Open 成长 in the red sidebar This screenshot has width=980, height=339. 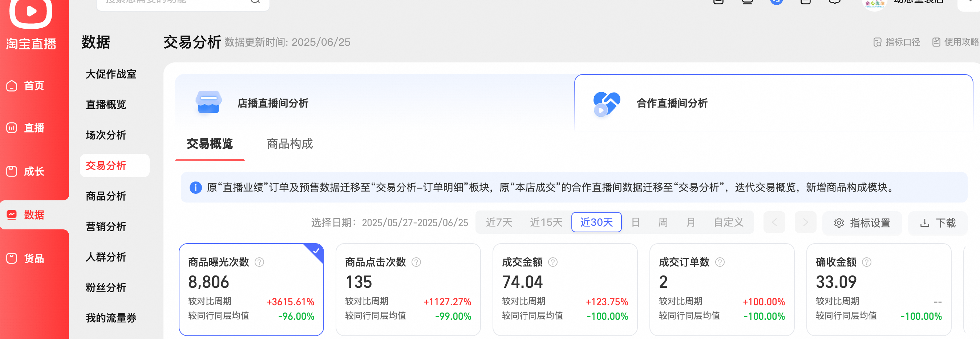pyautogui.click(x=25, y=171)
